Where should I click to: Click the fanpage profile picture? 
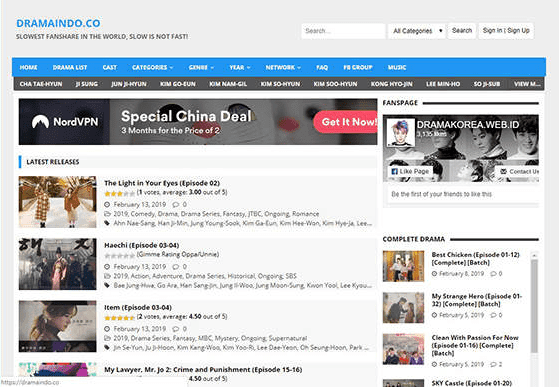click(x=401, y=132)
